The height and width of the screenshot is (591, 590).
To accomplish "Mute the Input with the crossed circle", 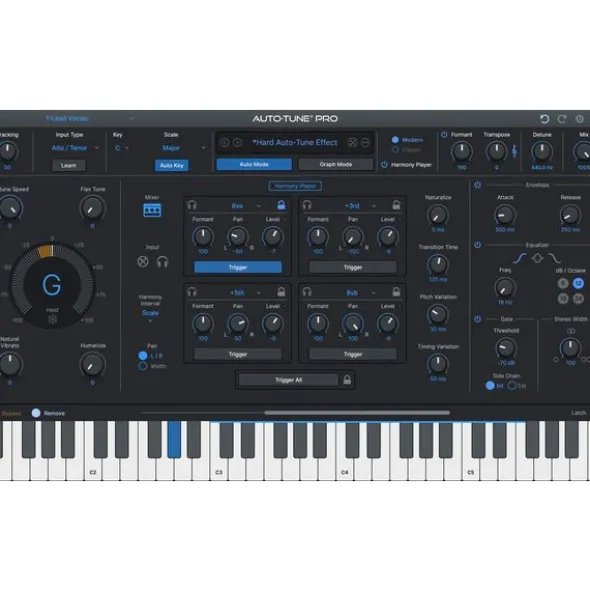I will [143, 261].
